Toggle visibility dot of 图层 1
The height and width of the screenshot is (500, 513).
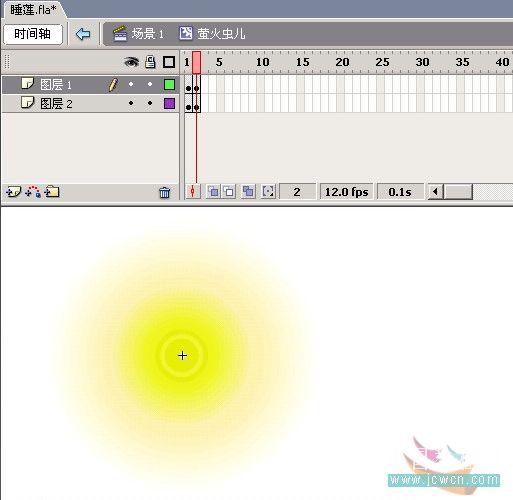point(131,84)
